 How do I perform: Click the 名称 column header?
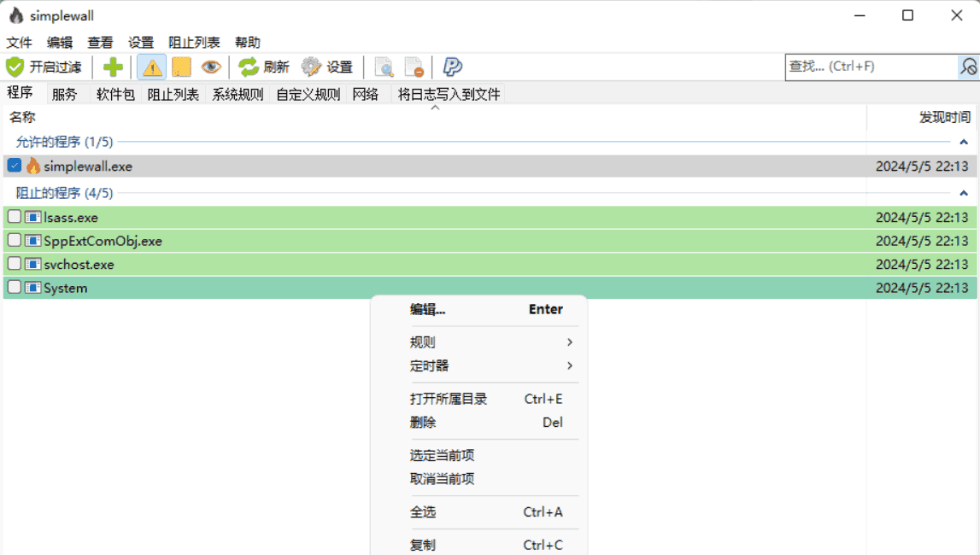pyautogui.click(x=22, y=117)
